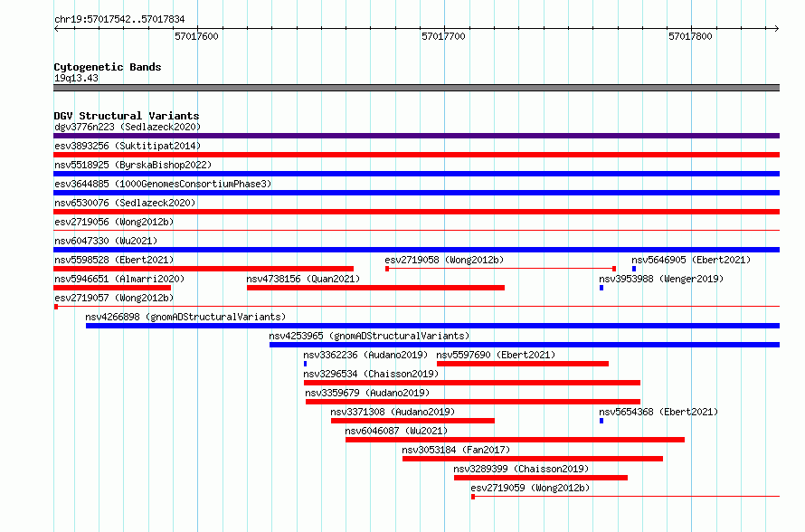Click the left arrowhead of the ruler
The image size is (805, 532).
[x=56, y=28]
